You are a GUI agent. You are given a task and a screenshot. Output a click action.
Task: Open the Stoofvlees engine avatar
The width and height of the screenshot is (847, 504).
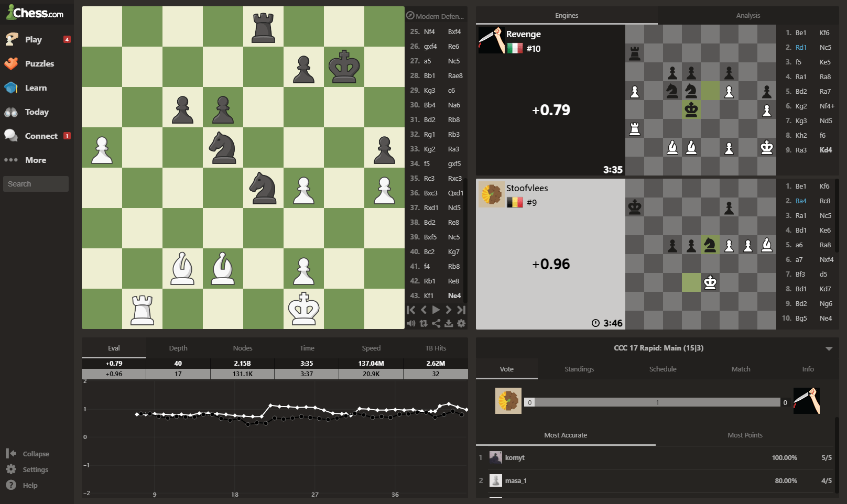pyautogui.click(x=491, y=194)
